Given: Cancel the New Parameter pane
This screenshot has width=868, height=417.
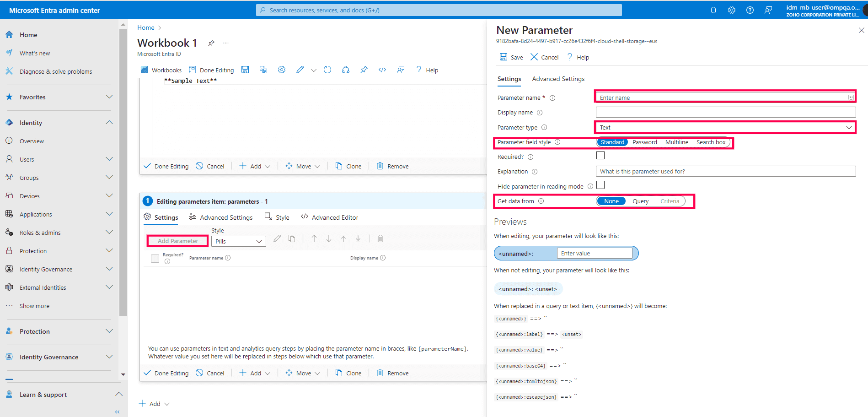Looking at the screenshot, I should 544,57.
